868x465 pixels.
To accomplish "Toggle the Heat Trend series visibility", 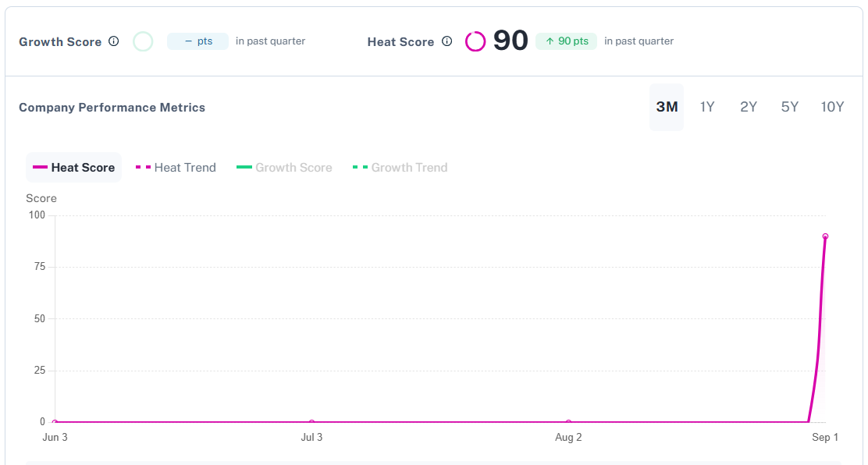I will [x=175, y=167].
